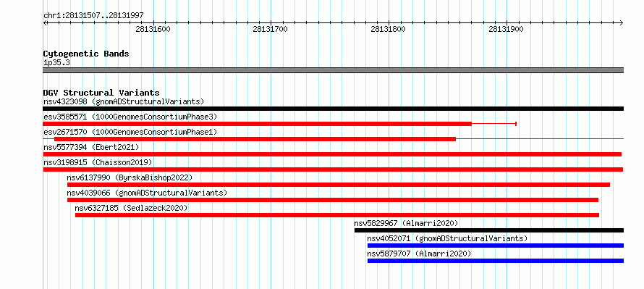The height and width of the screenshot is (289, 644).
Task: Click the 28131700 ruler coordinate
Action: [x=270, y=29]
